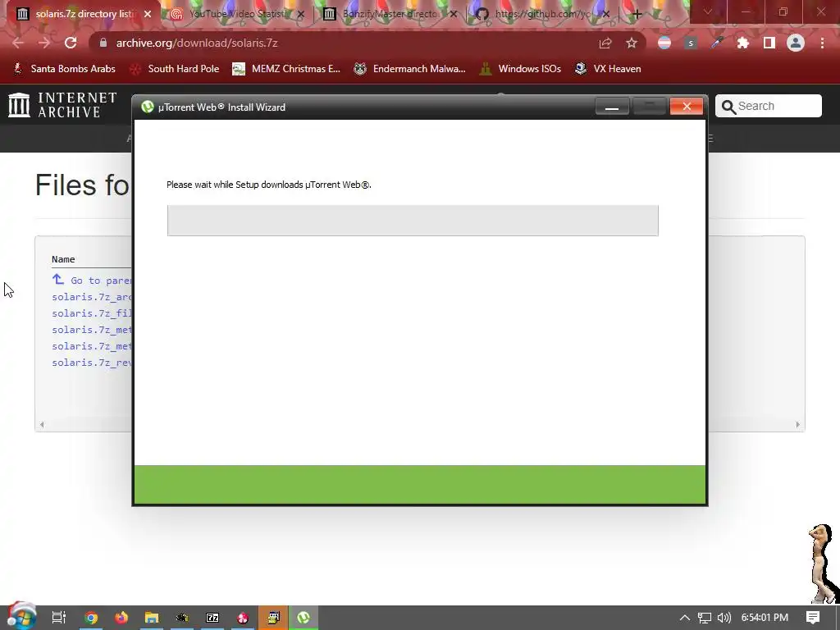The image size is (840, 630).
Task: Open File Explorer from the taskbar
Action: pyautogui.click(x=152, y=618)
